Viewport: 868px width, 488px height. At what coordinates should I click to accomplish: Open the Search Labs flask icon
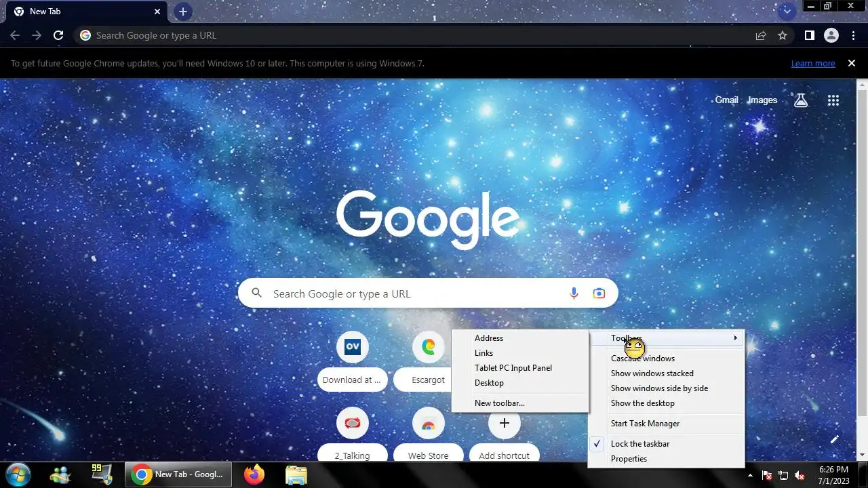pos(801,100)
